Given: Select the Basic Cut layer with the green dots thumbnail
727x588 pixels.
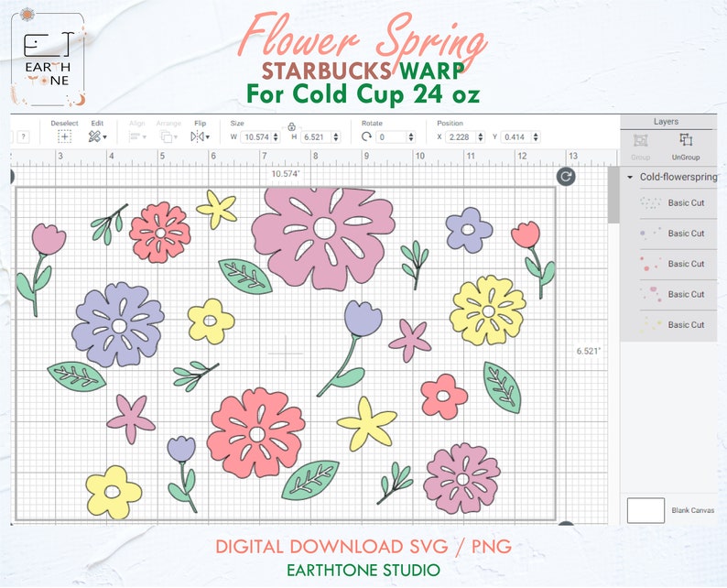Looking at the screenshot, I should (678, 203).
